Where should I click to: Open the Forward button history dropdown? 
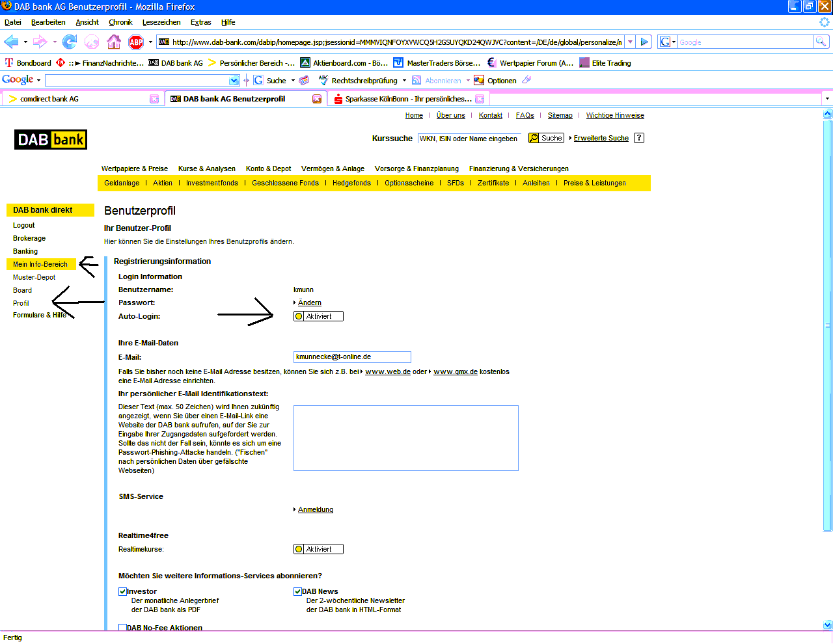55,42
